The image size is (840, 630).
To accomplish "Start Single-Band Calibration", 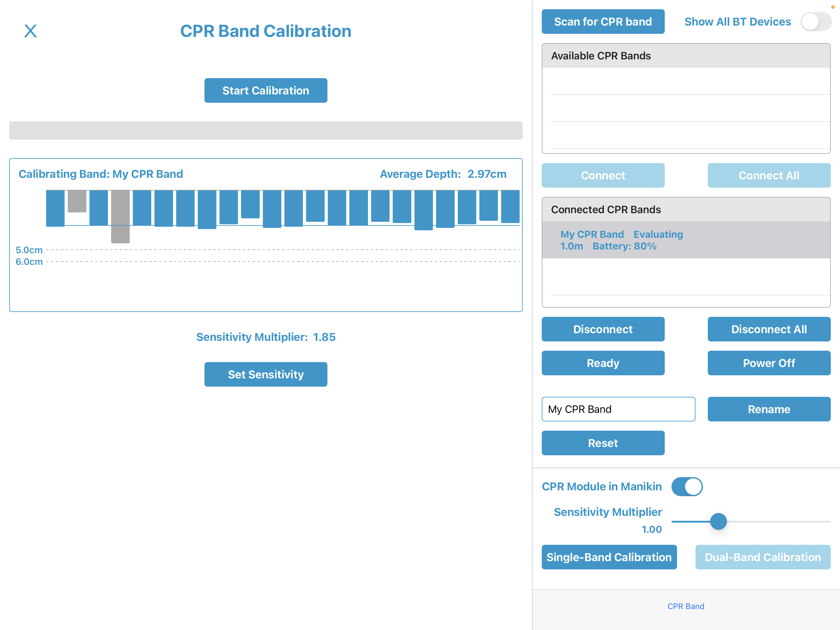I will click(609, 557).
